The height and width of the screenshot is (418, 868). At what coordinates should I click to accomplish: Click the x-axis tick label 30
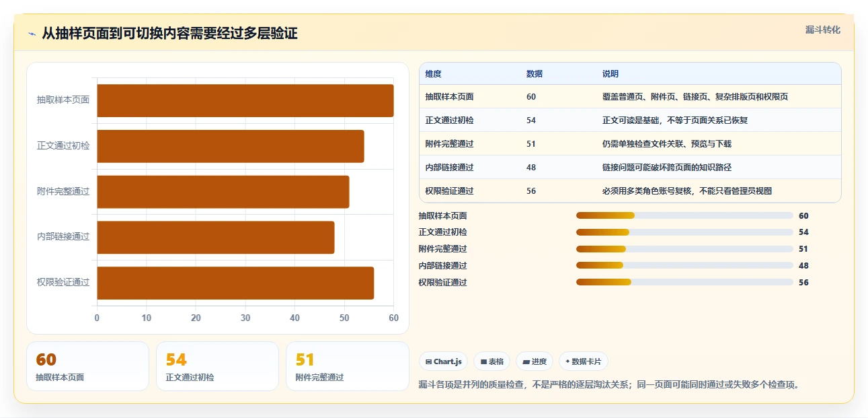pos(245,318)
